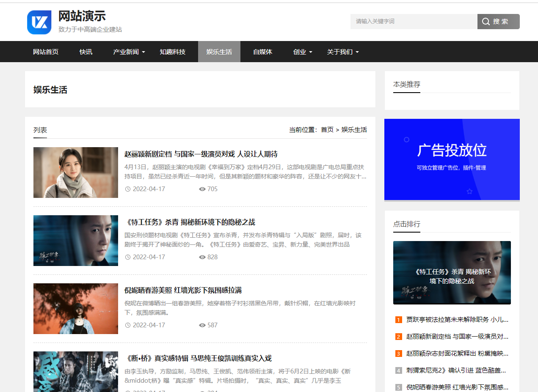The width and height of the screenshot is (538, 392).
Task: Click the 娱乐生活 page heading
Action: click(x=50, y=90)
